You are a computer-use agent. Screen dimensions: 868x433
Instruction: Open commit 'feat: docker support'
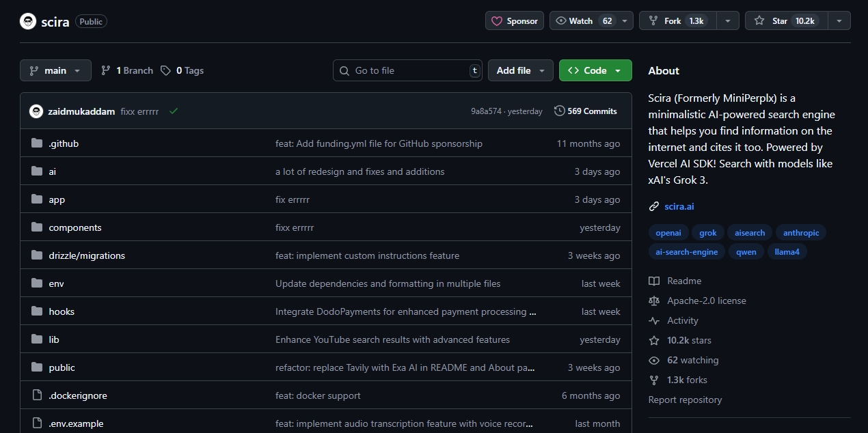coord(318,395)
